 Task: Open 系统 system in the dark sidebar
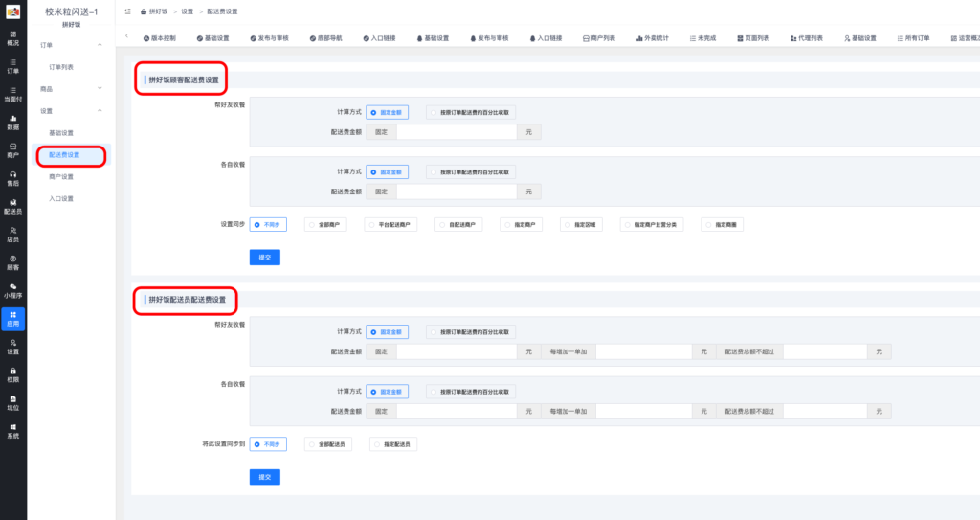tap(12, 432)
